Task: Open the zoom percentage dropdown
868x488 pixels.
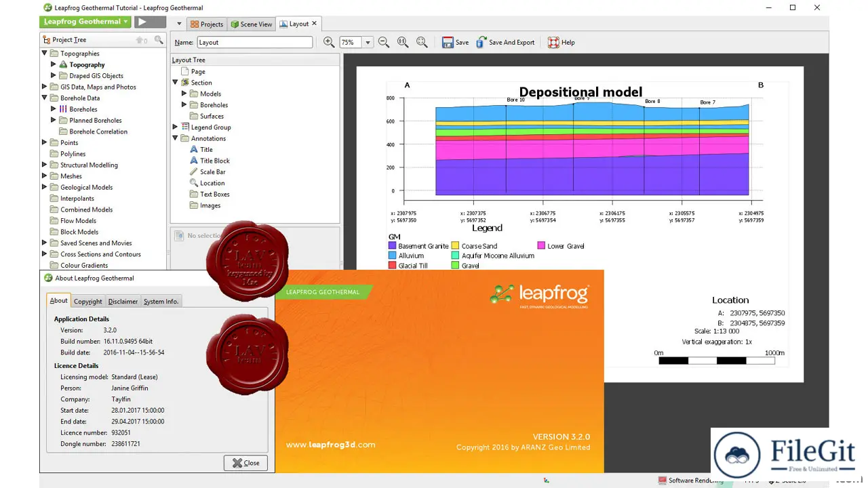Action: coord(368,42)
